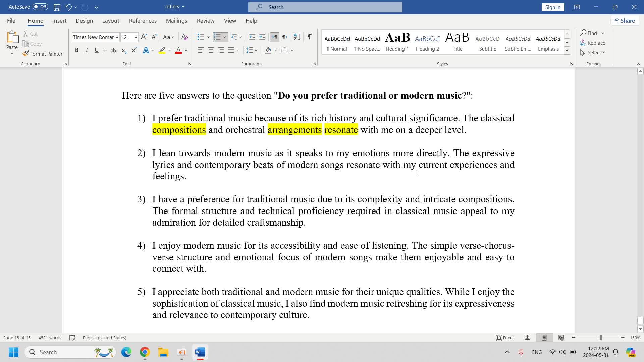The image size is (644, 362).
Task: Click the Sort paragraphs icon
Action: click(297, 37)
